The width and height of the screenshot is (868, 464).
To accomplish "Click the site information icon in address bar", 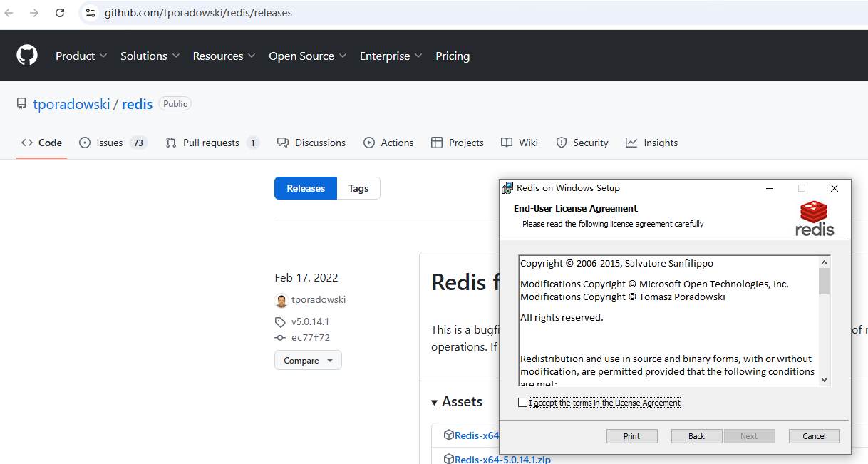I will (91, 13).
